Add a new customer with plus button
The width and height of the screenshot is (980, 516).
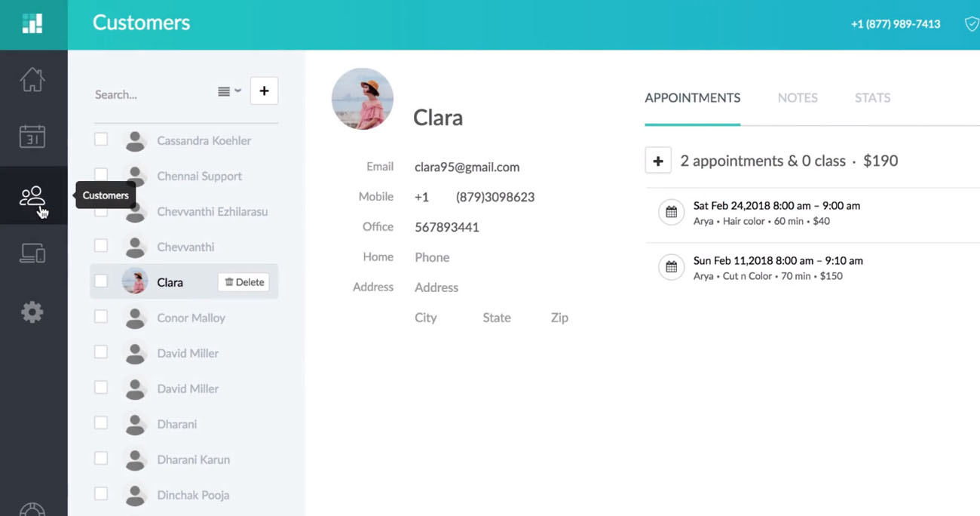click(x=264, y=91)
